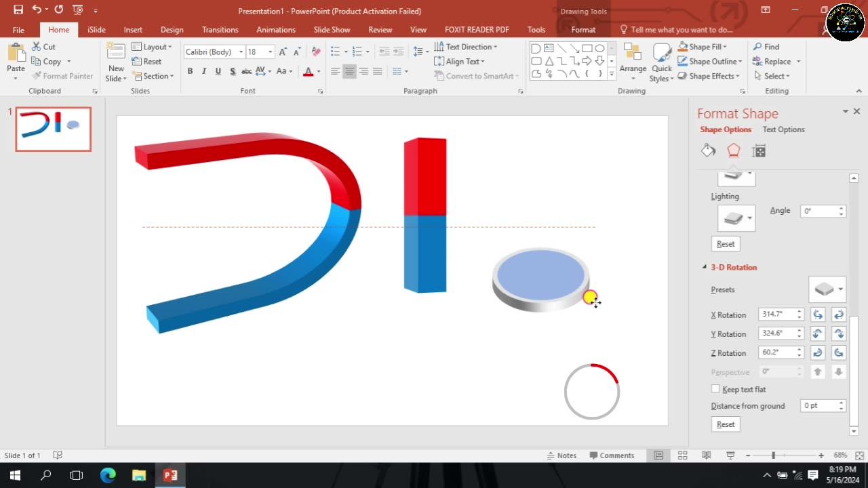Image resolution: width=868 pixels, height=488 pixels.
Task: Open the Font Color swatch
Action: click(x=308, y=70)
